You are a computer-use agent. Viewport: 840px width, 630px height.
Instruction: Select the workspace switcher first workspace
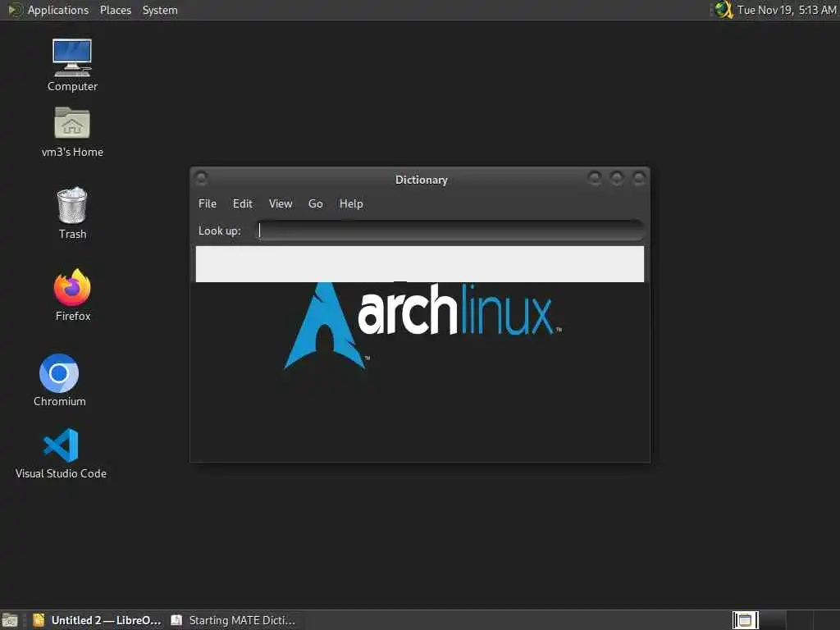pyautogui.click(x=745, y=620)
